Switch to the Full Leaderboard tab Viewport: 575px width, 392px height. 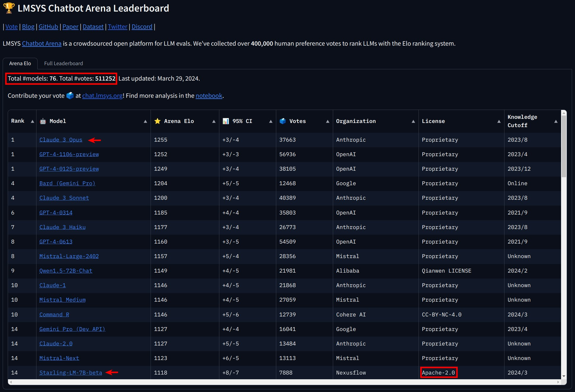click(63, 63)
